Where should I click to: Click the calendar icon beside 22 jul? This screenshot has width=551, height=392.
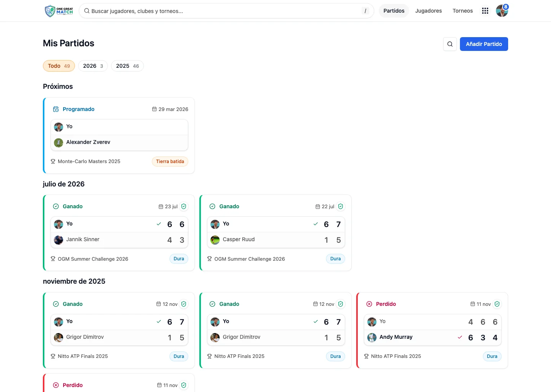[x=318, y=207]
